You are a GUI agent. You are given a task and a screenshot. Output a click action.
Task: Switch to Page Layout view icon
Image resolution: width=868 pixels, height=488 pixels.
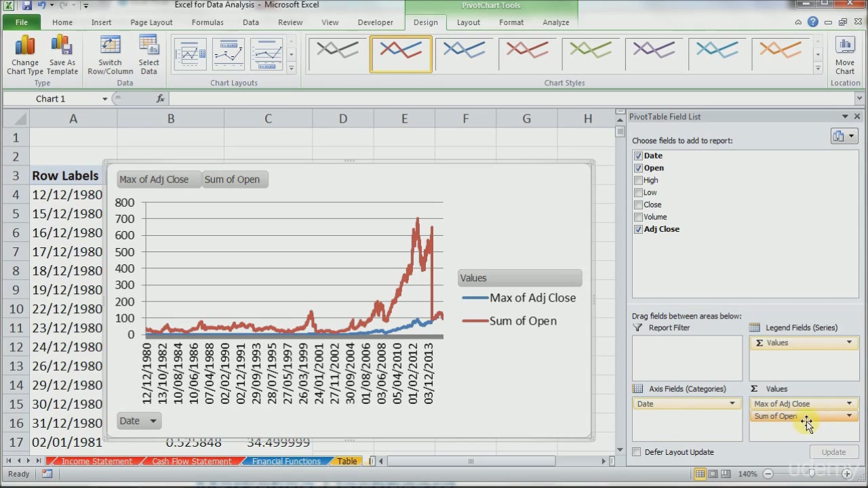tap(712, 474)
